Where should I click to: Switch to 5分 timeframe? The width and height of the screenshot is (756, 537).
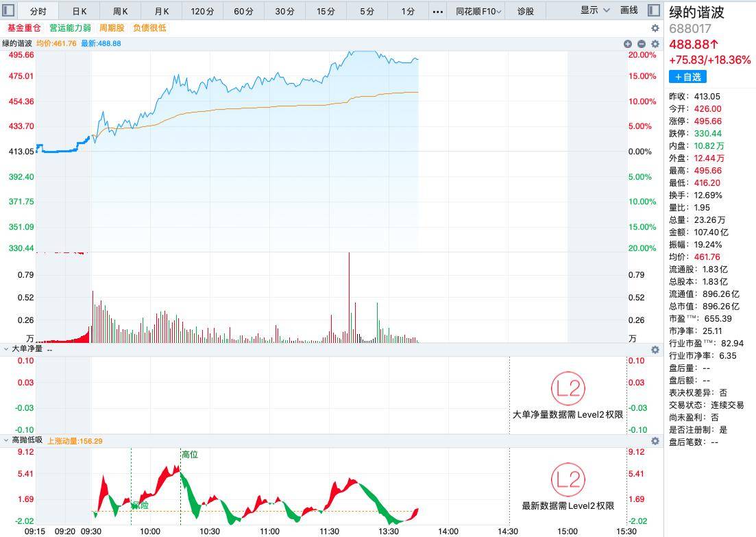pos(367,11)
